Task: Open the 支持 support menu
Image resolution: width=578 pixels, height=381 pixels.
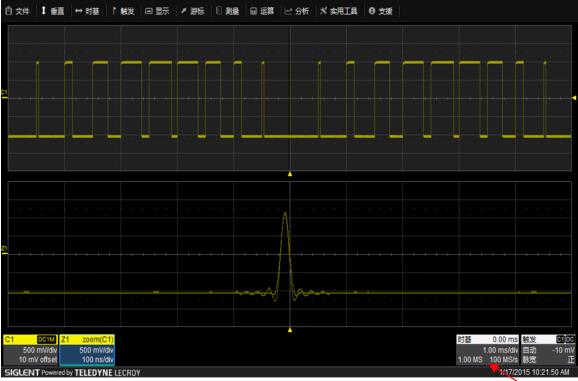Action: (380, 11)
